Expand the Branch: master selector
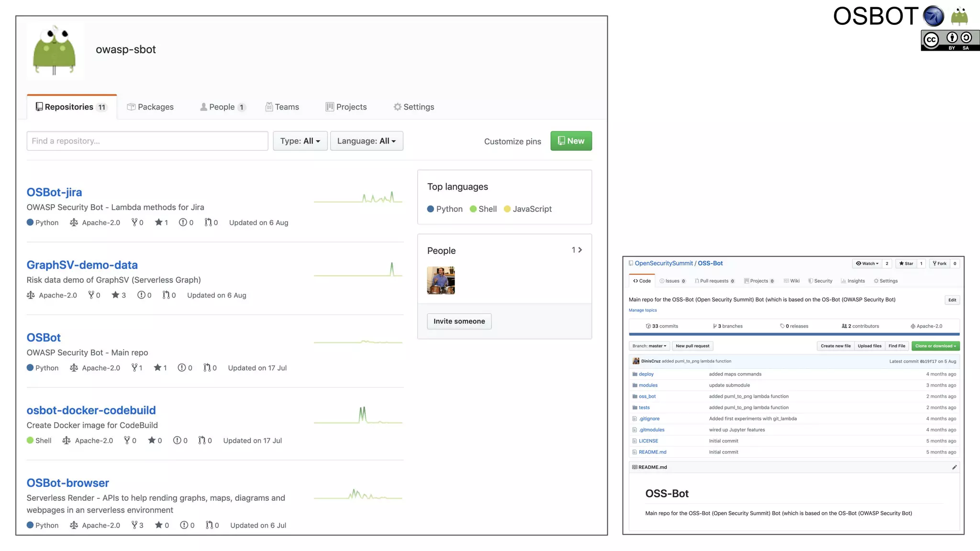The image size is (980, 551). [x=649, y=346]
